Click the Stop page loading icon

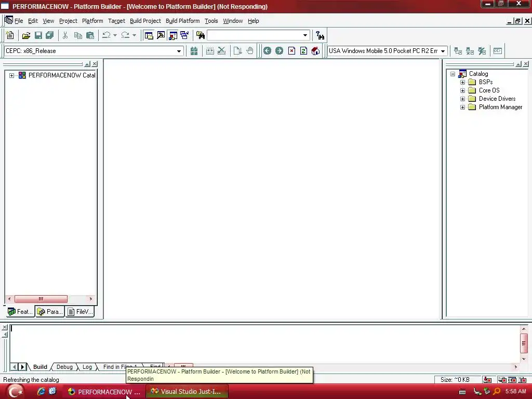291,51
